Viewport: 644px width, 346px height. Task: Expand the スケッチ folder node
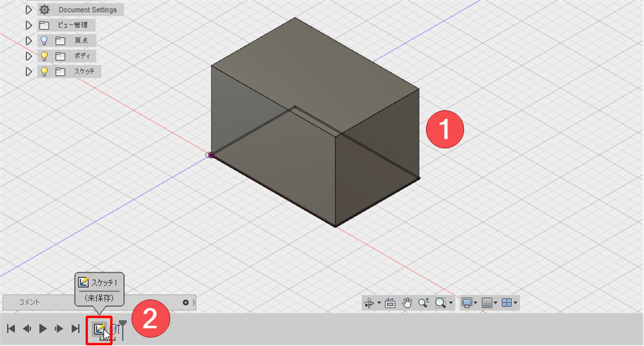click(28, 71)
